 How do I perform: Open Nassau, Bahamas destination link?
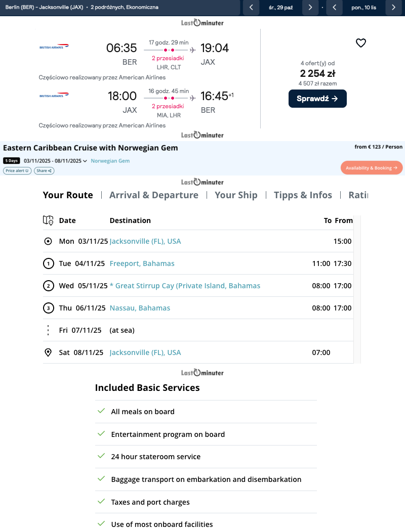140,308
